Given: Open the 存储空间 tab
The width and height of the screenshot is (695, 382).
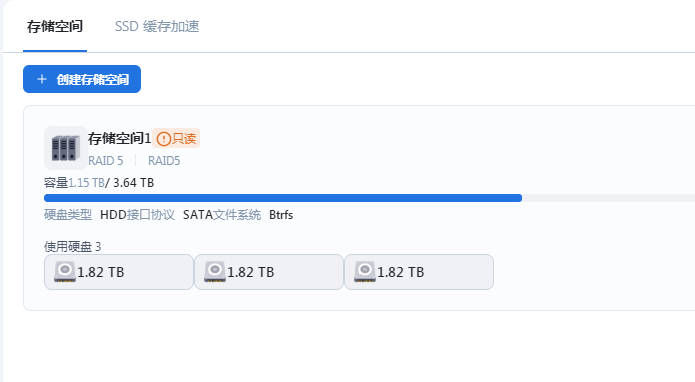Looking at the screenshot, I should [x=55, y=27].
